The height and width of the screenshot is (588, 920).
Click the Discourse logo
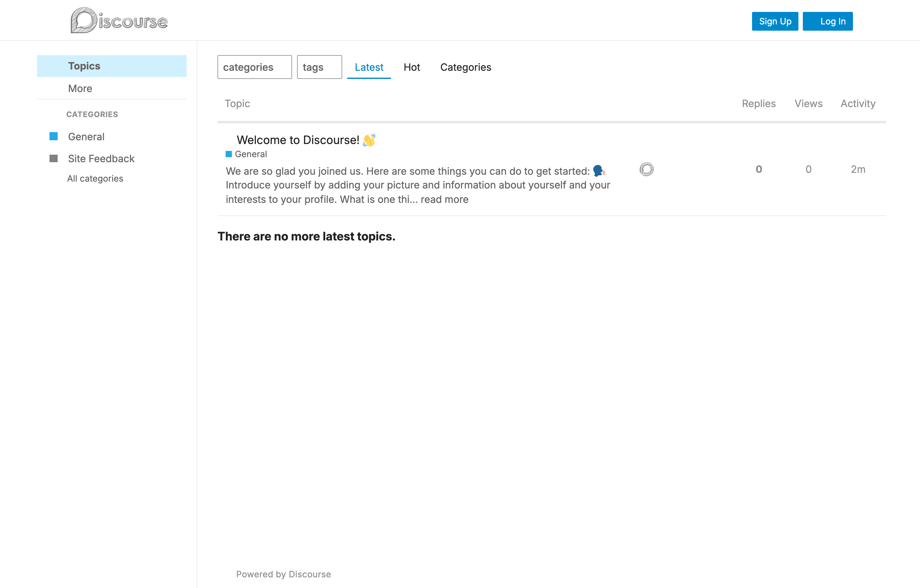tap(119, 20)
